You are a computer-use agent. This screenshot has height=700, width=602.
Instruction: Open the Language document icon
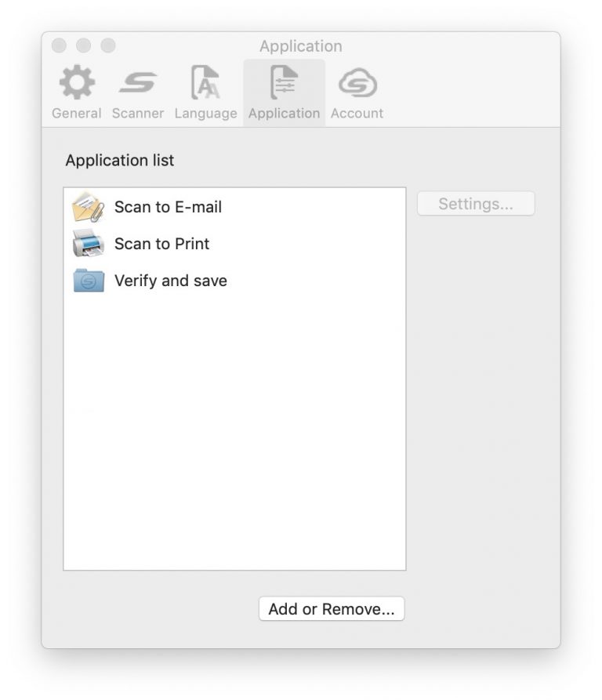205,82
